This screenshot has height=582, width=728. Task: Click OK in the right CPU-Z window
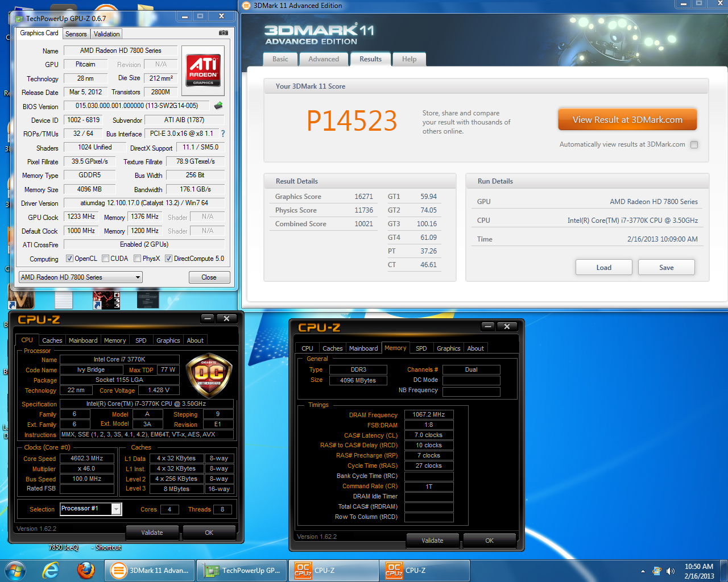pyautogui.click(x=489, y=541)
